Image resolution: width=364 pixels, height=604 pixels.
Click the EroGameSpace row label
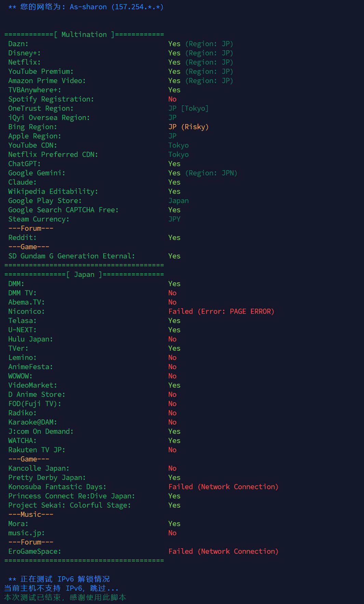(x=35, y=551)
